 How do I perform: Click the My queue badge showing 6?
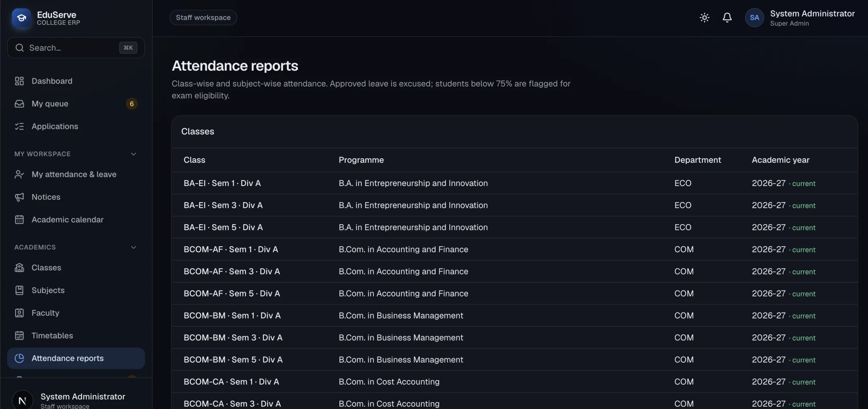131,104
